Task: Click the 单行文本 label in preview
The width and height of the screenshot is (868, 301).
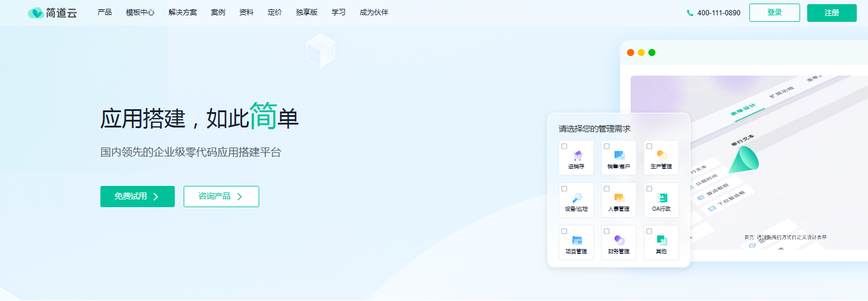Action: [x=743, y=141]
